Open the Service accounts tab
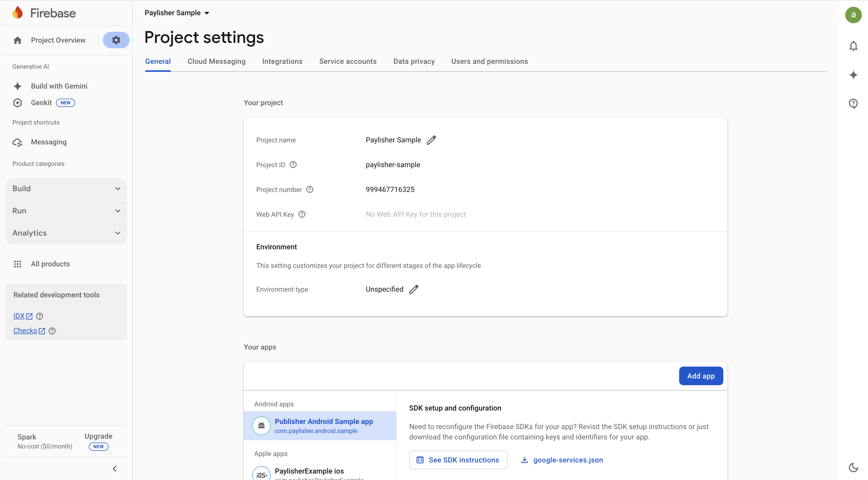 point(348,62)
